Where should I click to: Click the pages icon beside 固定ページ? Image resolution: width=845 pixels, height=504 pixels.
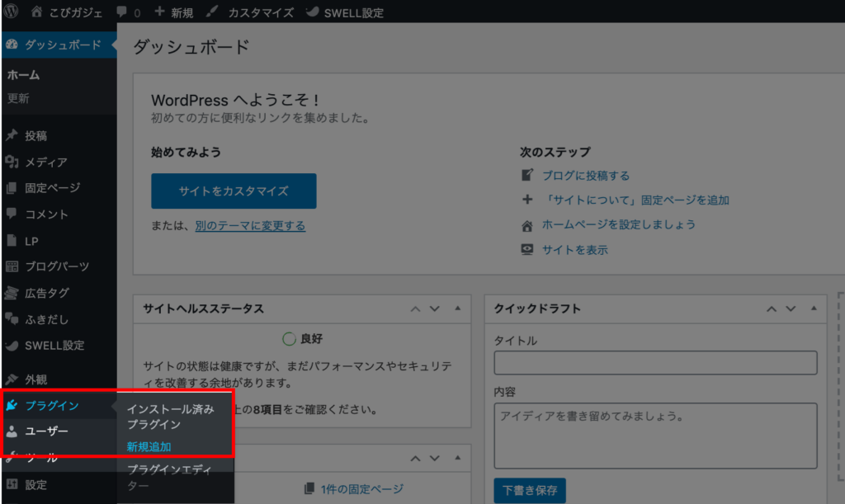pos(12,188)
